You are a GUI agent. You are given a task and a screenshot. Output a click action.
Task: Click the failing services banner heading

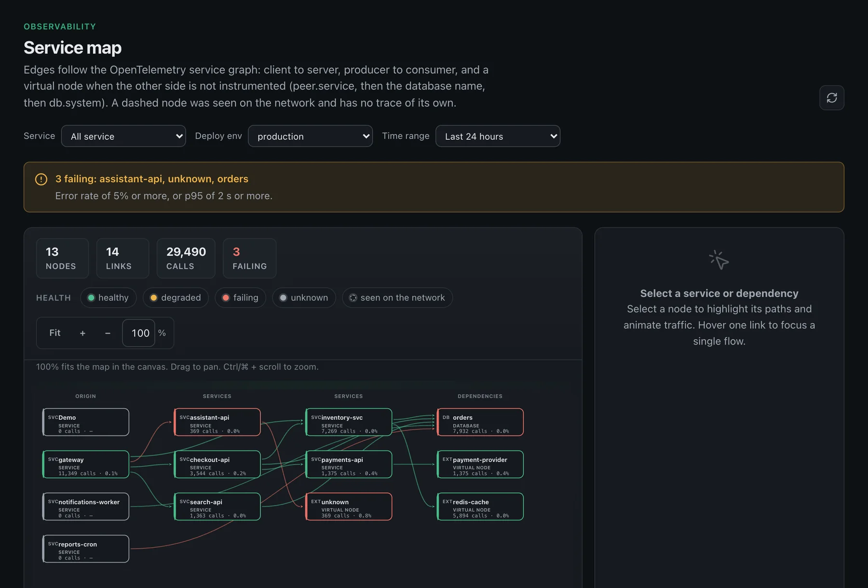point(152,179)
